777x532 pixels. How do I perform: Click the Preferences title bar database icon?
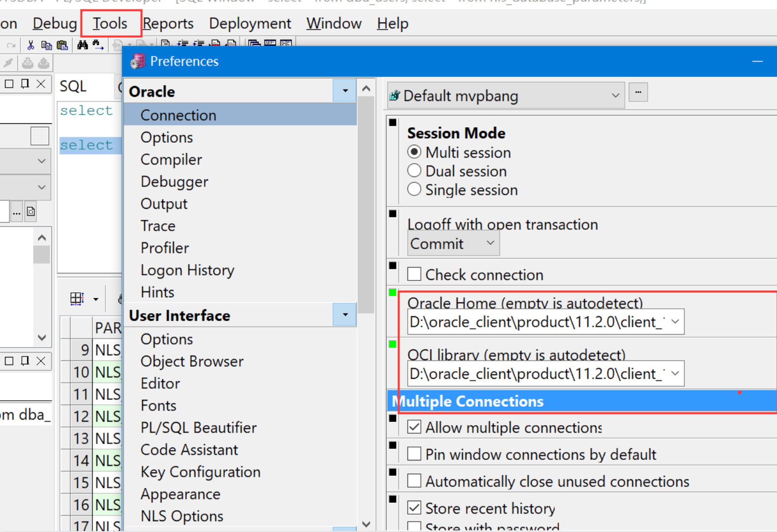pos(137,62)
